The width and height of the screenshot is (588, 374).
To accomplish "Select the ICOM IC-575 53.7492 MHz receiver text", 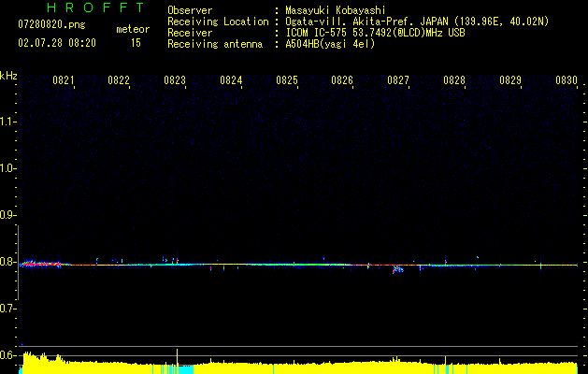I will (x=375, y=33).
